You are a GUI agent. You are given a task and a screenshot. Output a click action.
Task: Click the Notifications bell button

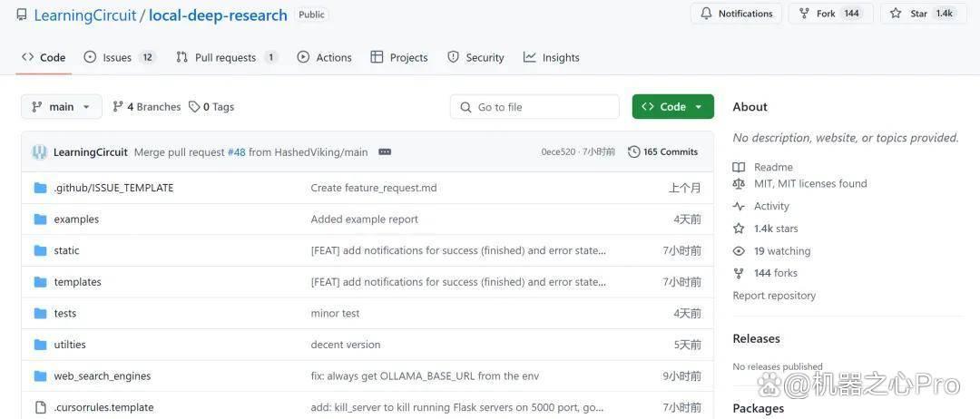[x=736, y=14]
